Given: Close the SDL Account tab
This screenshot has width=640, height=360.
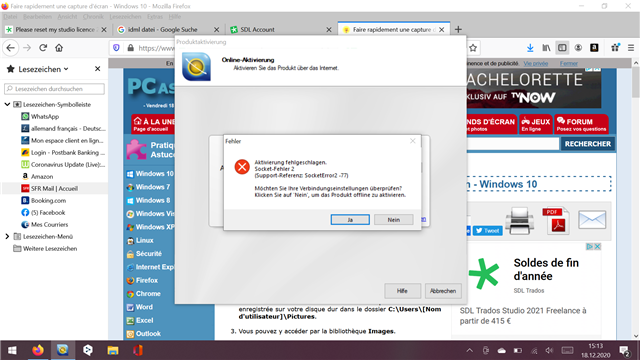Looking at the screenshot, I should tap(329, 29).
